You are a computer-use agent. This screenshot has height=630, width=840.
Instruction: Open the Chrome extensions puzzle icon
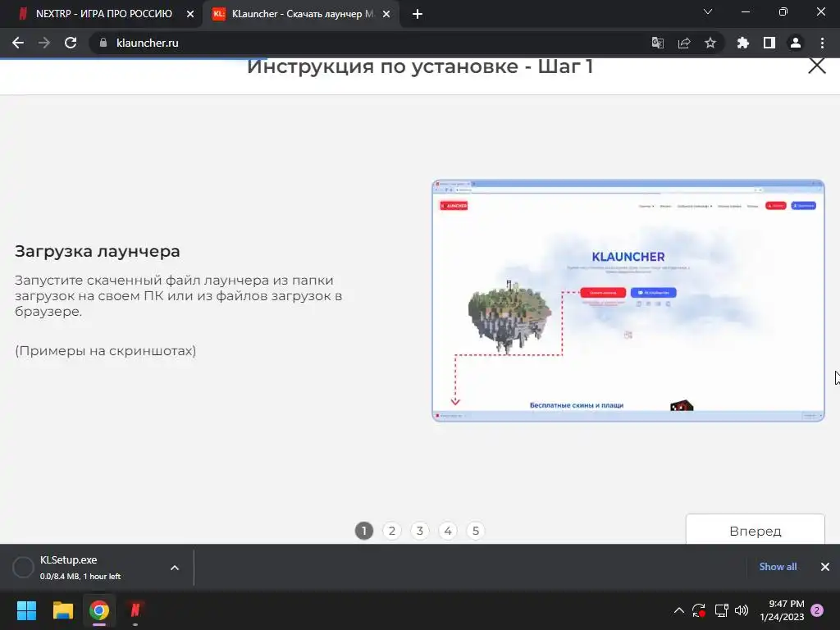743,43
